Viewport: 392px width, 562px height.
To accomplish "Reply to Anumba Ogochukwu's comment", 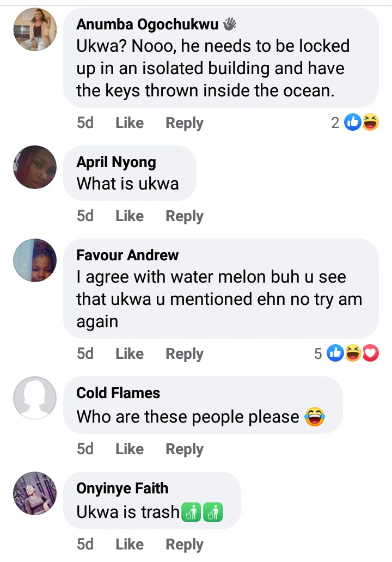I will (x=185, y=123).
